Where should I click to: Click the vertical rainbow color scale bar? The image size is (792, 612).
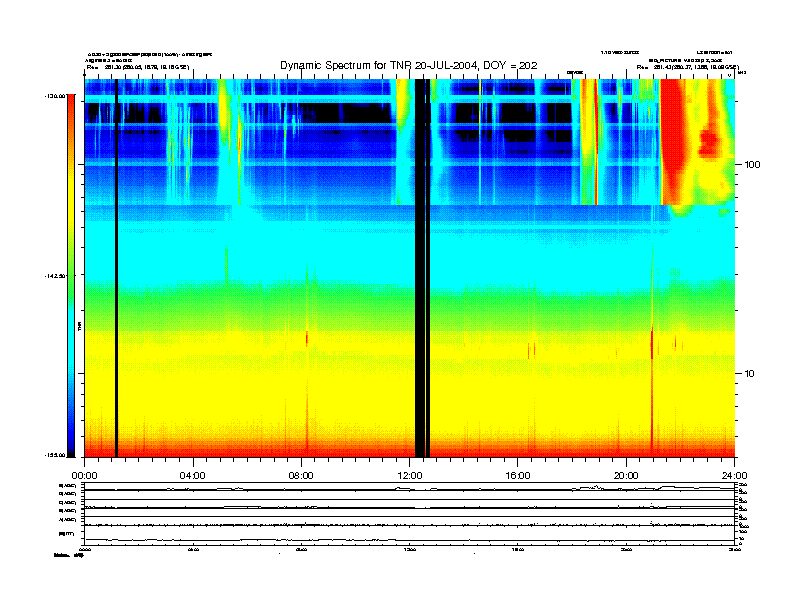tap(71, 275)
